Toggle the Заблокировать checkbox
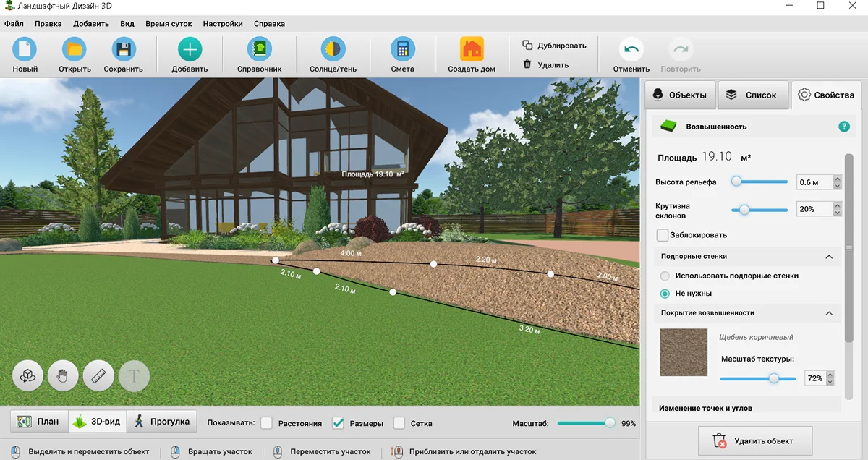The width and height of the screenshot is (868, 460). tap(662, 235)
